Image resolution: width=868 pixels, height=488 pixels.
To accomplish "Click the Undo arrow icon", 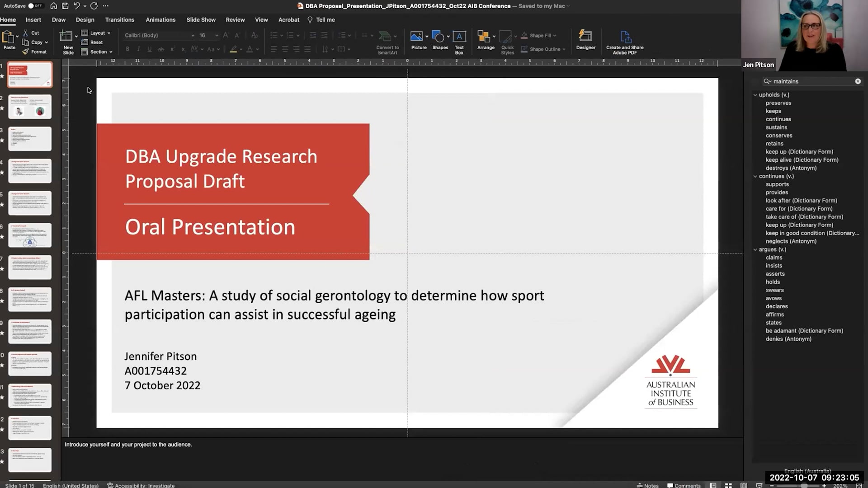I will coord(76,6).
